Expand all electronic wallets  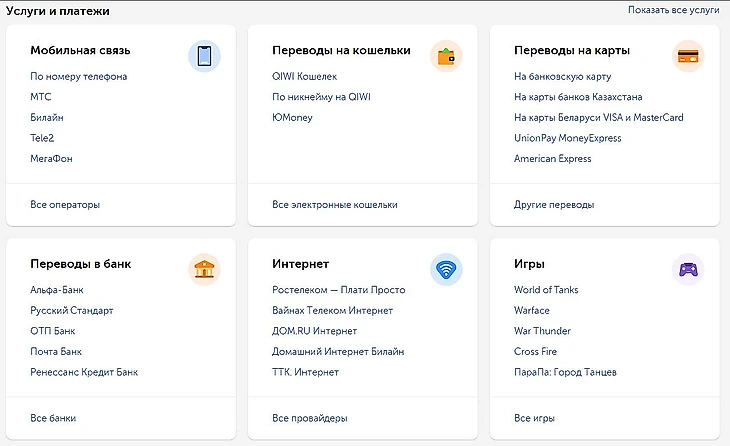[334, 205]
